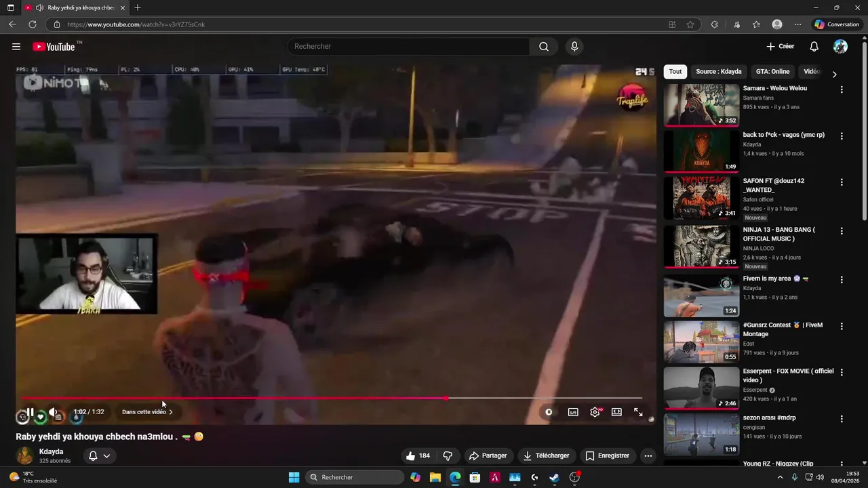This screenshot has width=868, height=488.
Task: Enter fullscreen mode
Action: [x=638, y=411]
